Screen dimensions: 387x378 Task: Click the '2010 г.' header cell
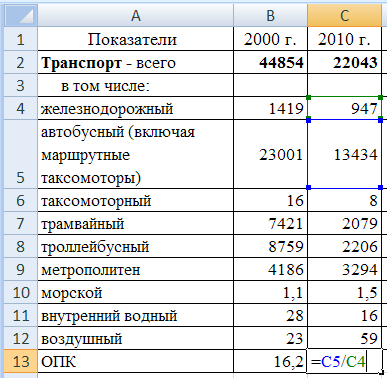click(x=344, y=39)
